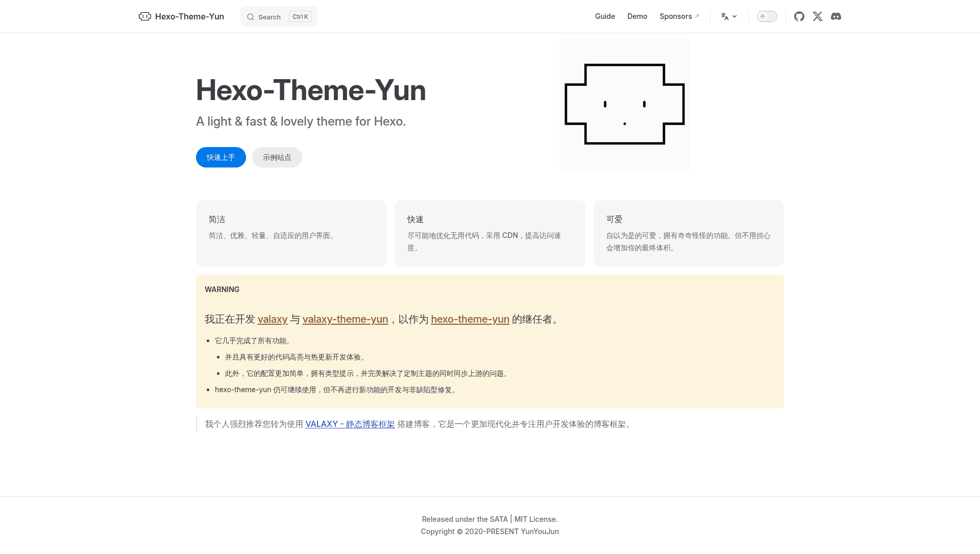Click the Search input box
Image resolution: width=980 pixels, height=554 pixels.
pos(279,16)
